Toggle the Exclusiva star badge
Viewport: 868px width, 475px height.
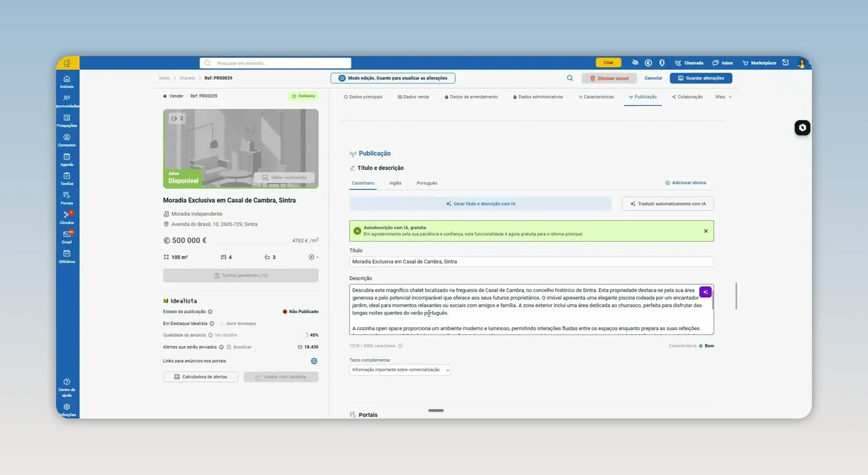[303, 96]
